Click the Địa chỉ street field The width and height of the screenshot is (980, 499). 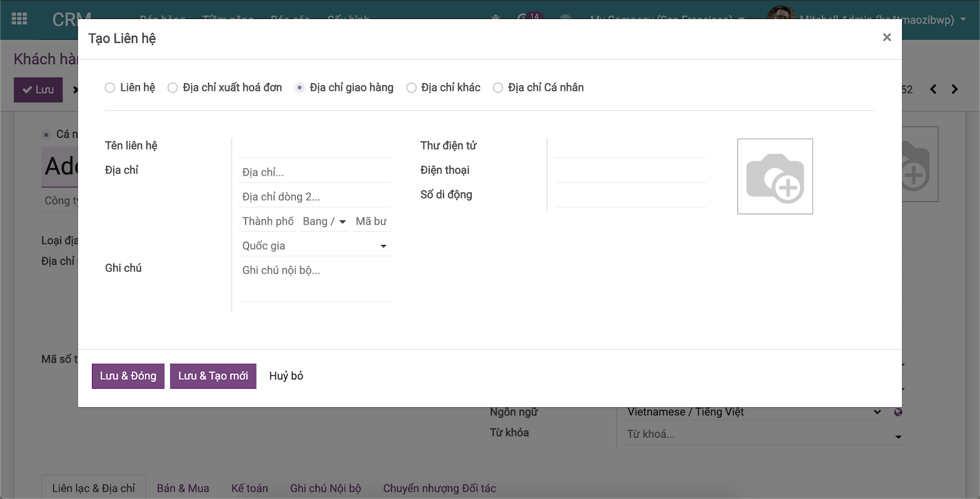(x=315, y=173)
